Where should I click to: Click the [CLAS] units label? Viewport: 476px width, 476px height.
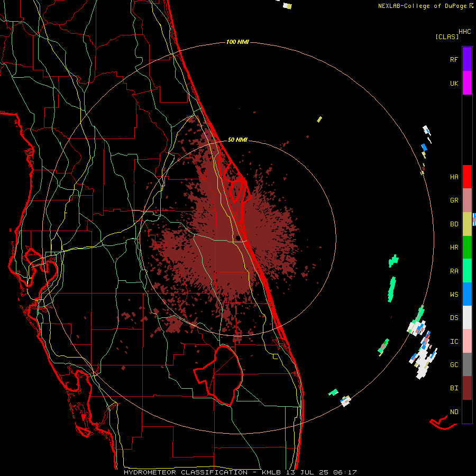tap(447, 36)
